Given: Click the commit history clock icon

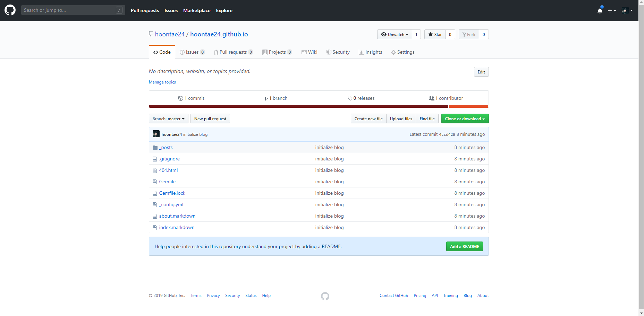Looking at the screenshot, I should (x=181, y=98).
